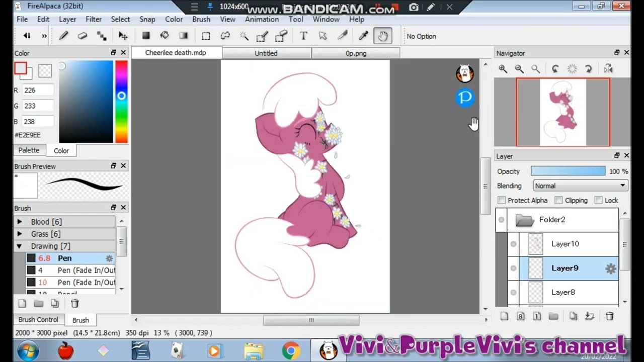
Task: Add a new 8-bit layer
Action: (x=521, y=316)
